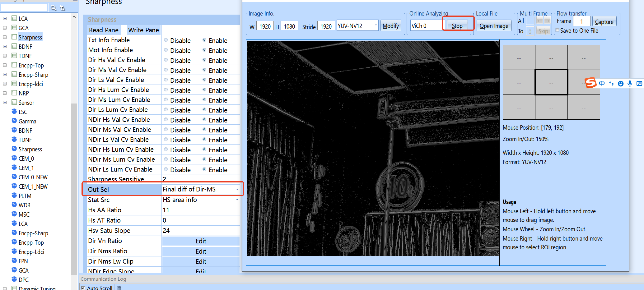Image resolution: width=644 pixels, height=290 pixels.
Task: Open the Out Sel dropdown
Action: pos(237,189)
